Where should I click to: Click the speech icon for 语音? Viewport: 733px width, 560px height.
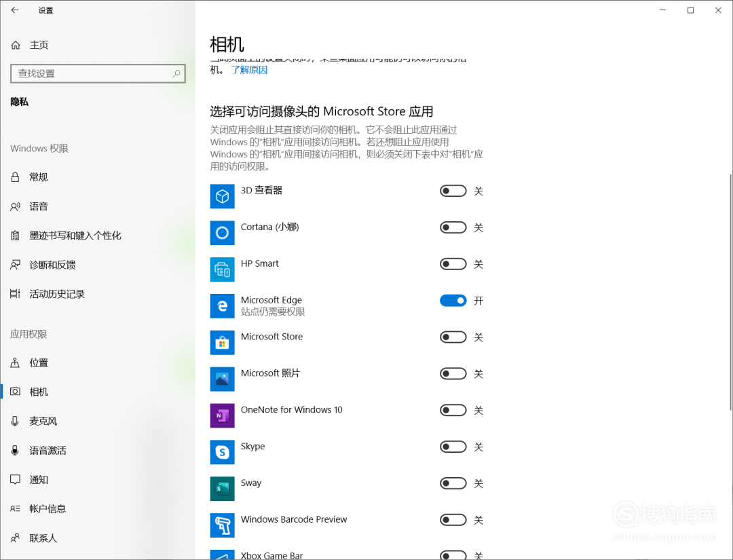[x=15, y=206]
